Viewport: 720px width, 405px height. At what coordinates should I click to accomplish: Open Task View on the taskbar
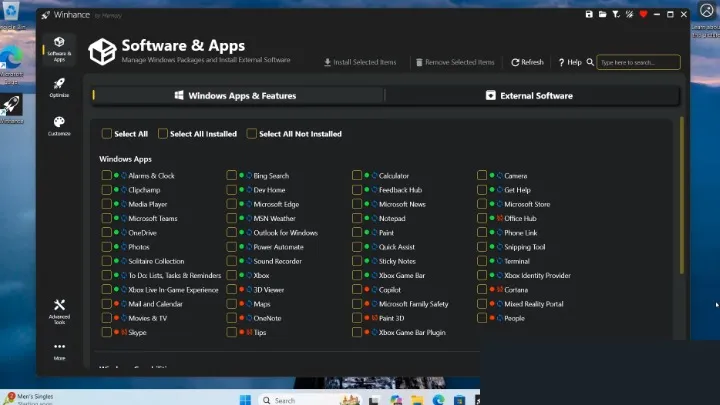point(374,400)
